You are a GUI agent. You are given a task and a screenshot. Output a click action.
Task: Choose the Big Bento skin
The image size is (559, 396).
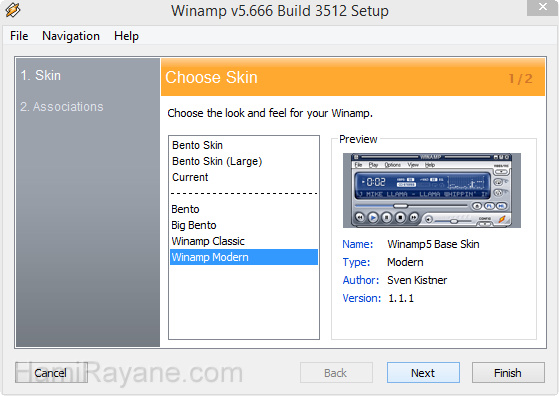tap(243, 225)
